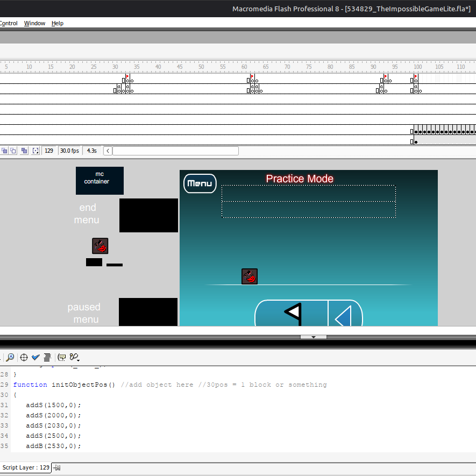476x476 pixels.
Task: Open the Debug Options dropdown
Action: point(74,357)
